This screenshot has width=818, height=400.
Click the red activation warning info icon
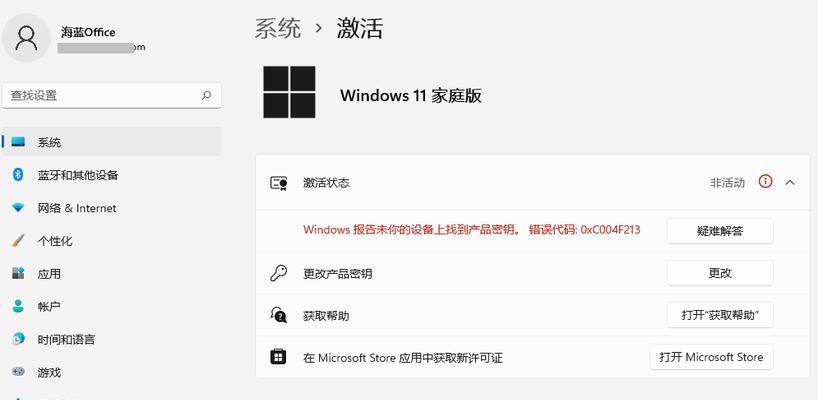coord(765,181)
